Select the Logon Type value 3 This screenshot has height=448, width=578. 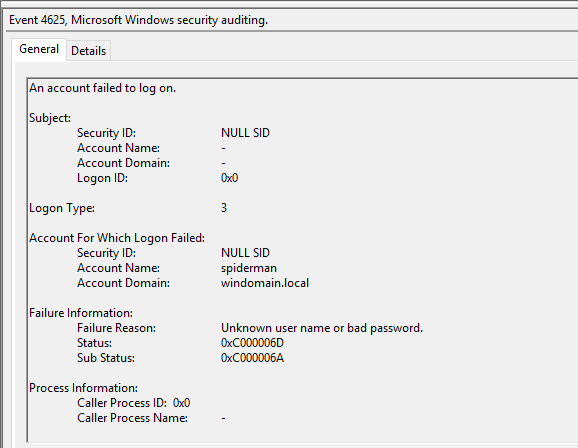tap(224, 208)
